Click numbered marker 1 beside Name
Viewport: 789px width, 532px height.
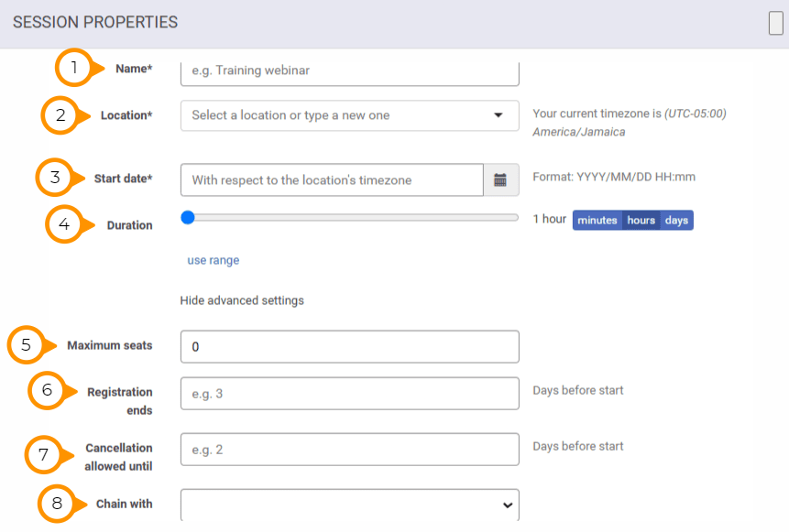click(x=74, y=68)
